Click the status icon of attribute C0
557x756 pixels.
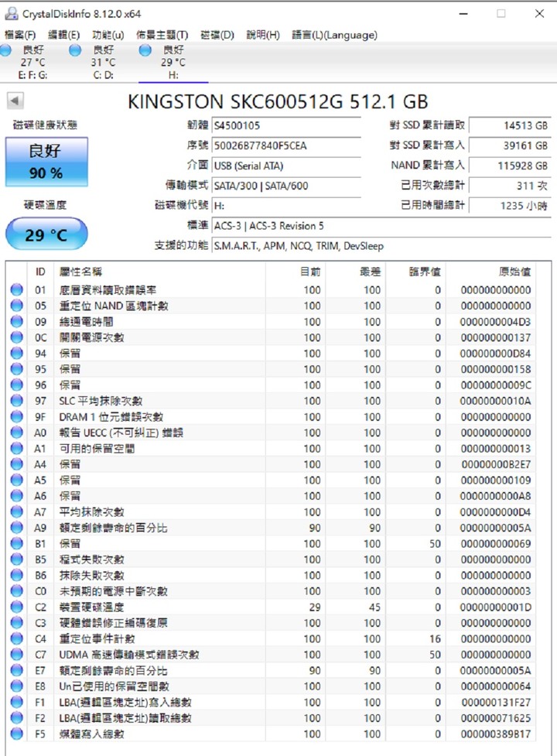pyautogui.click(x=17, y=591)
